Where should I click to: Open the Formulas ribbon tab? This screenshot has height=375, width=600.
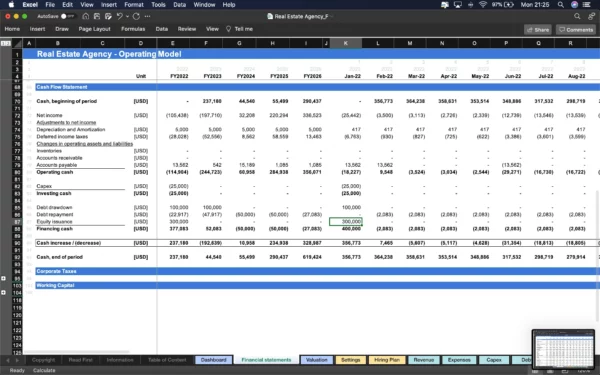point(133,29)
